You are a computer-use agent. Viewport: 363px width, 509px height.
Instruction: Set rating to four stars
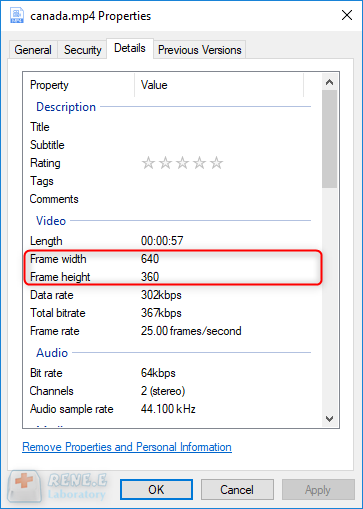199,163
